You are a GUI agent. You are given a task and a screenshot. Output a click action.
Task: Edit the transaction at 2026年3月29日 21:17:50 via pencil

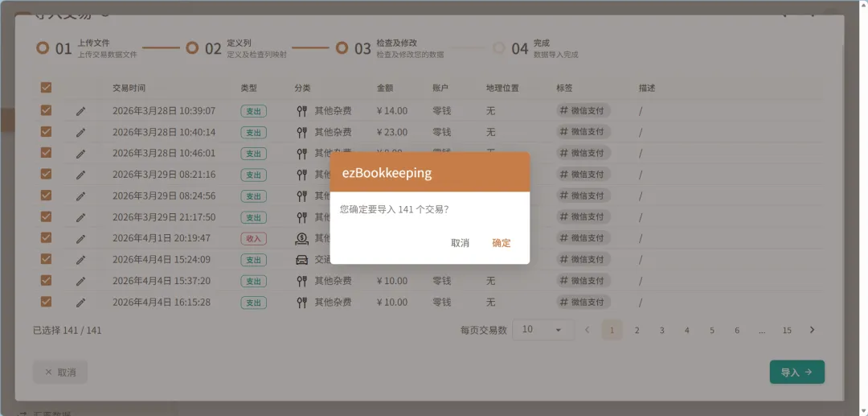tap(81, 217)
